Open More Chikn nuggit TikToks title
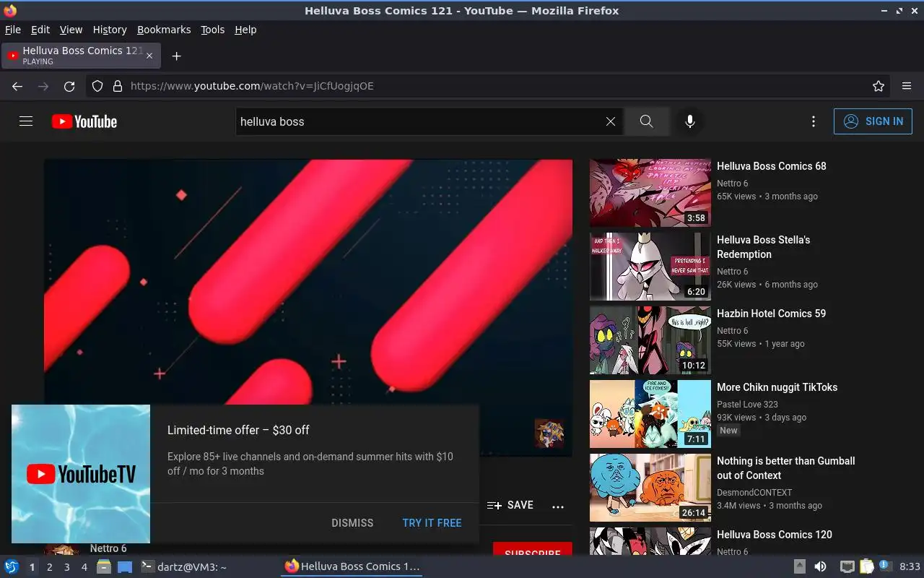This screenshot has height=578, width=924. pyautogui.click(x=777, y=387)
